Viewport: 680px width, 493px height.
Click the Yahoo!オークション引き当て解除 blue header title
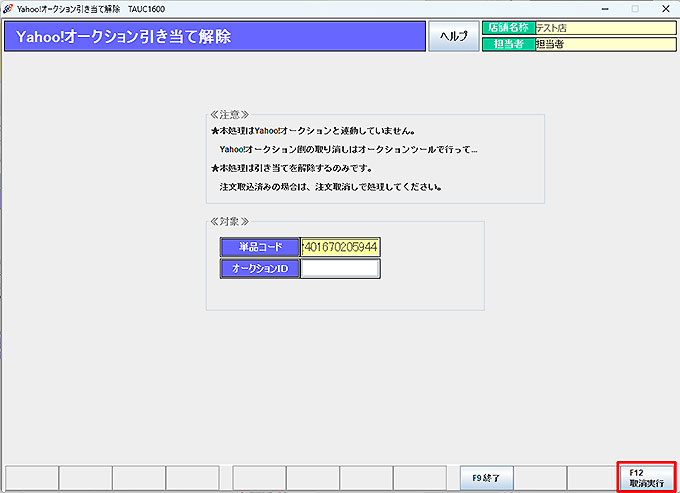(x=215, y=36)
